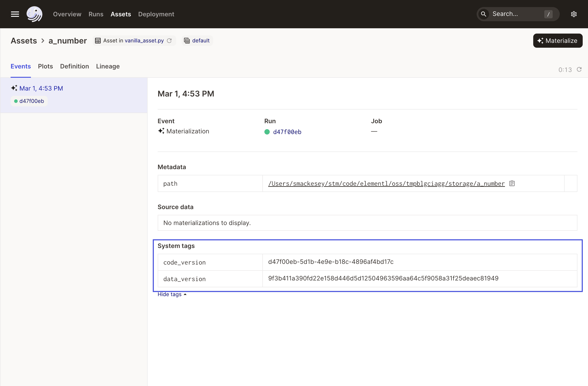Click the search magnifier icon
The height and width of the screenshot is (386, 588).
tap(484, 14)
